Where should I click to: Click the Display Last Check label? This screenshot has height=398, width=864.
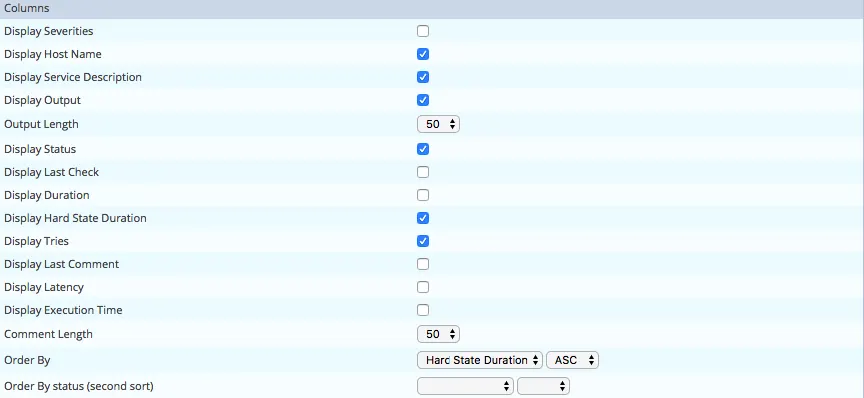51,172
